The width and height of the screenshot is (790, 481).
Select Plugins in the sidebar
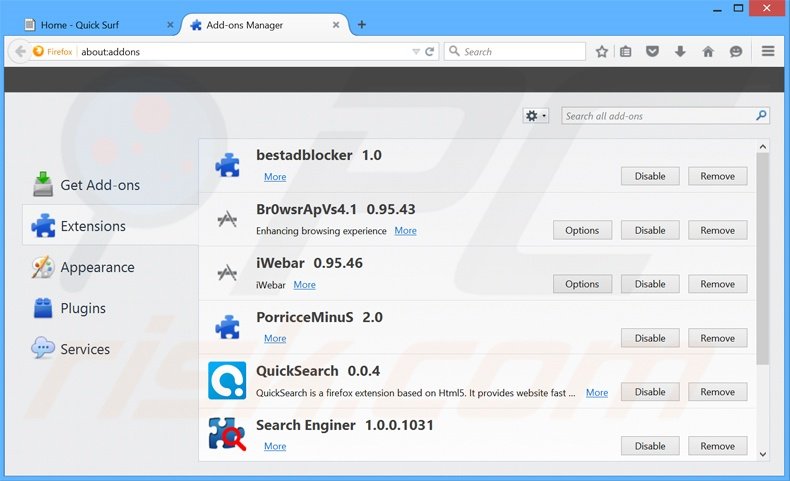tap(82, 308)
